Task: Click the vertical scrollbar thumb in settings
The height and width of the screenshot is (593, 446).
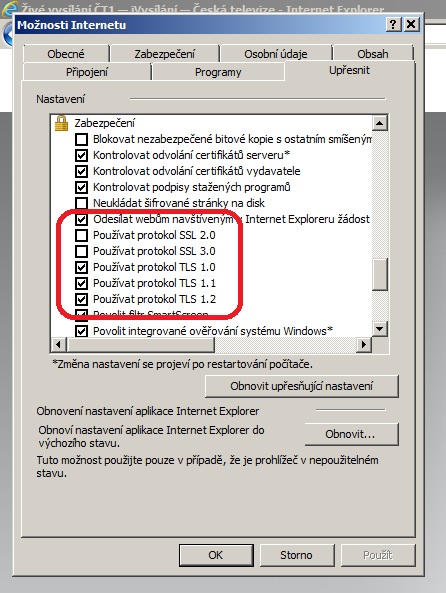Action: pyautogui.click(x=380, y=274)
